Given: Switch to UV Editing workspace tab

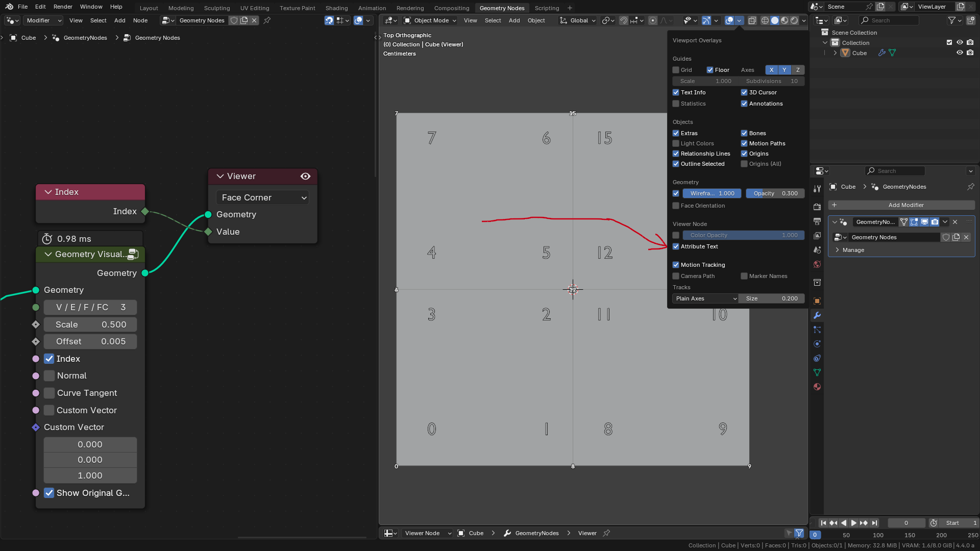Looking at the screenshot, I should pos(255,8).
